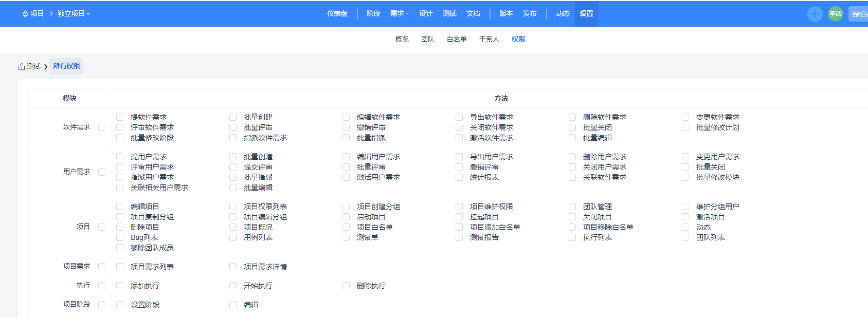This screenshot has height=318, width=868.
Task: Click the blue plus quick-add icon
Action: pyautogui.click(x=815, y=14)
